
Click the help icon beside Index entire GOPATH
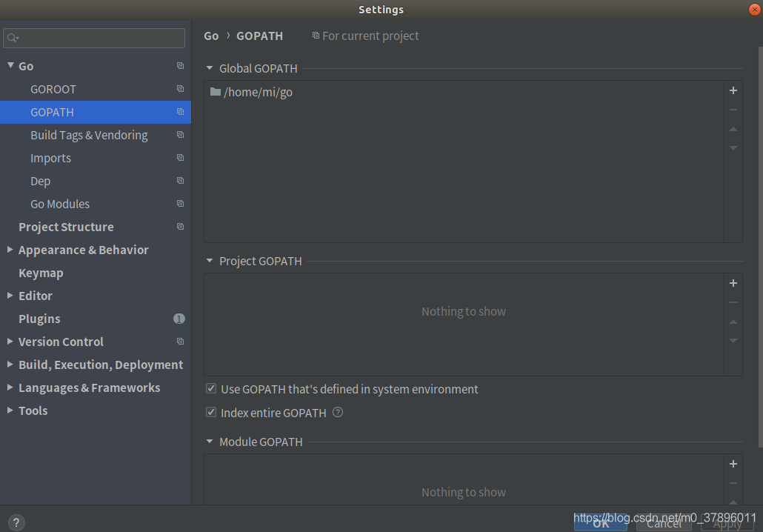click(337, 413)
